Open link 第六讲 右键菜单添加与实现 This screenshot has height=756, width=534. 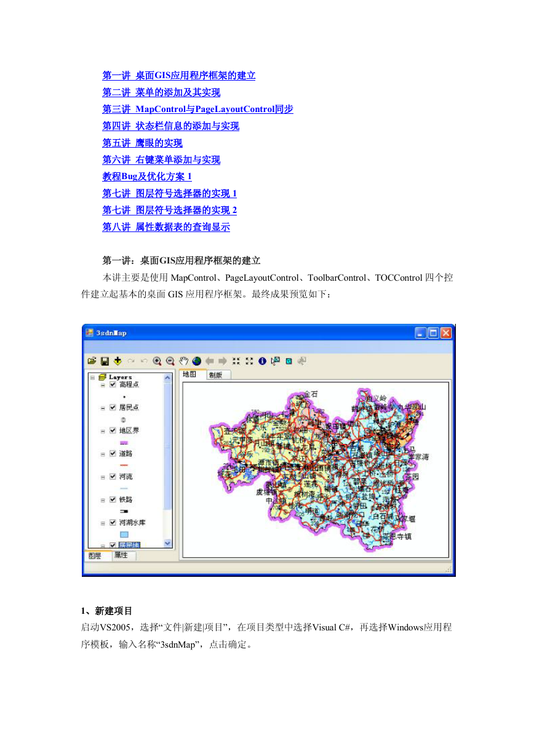pyautogui.click(x=161, y=159)
